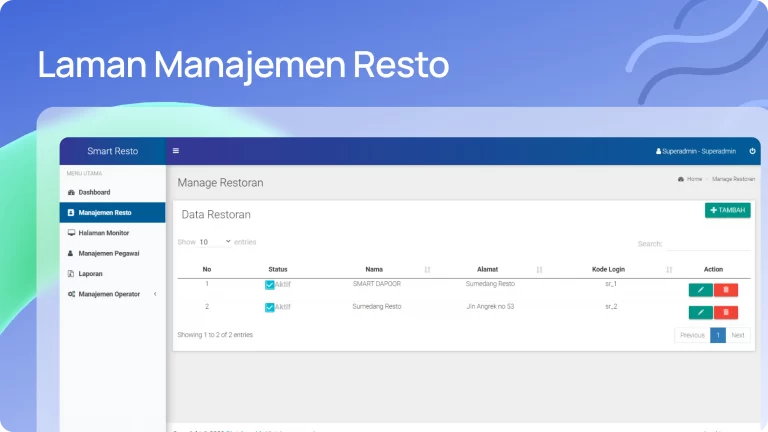Click red delete trash for Sumedang Resto row
This screenshot has height=432, width=768.
(726, 312)
